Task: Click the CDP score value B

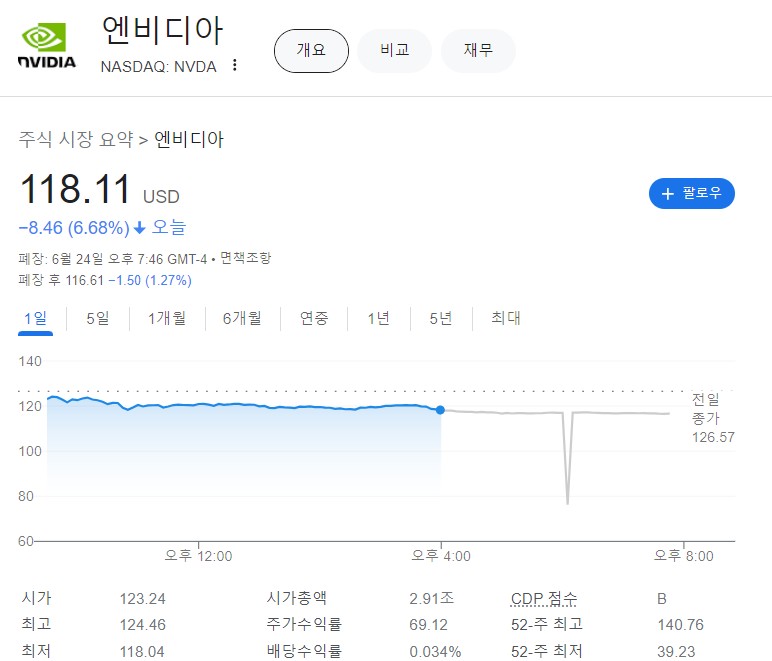Action: tap(662, 599)
